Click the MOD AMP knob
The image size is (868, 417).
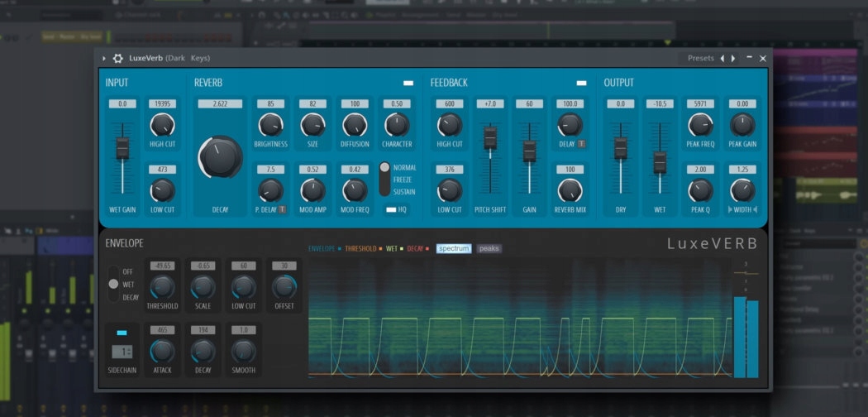[312, 190]
